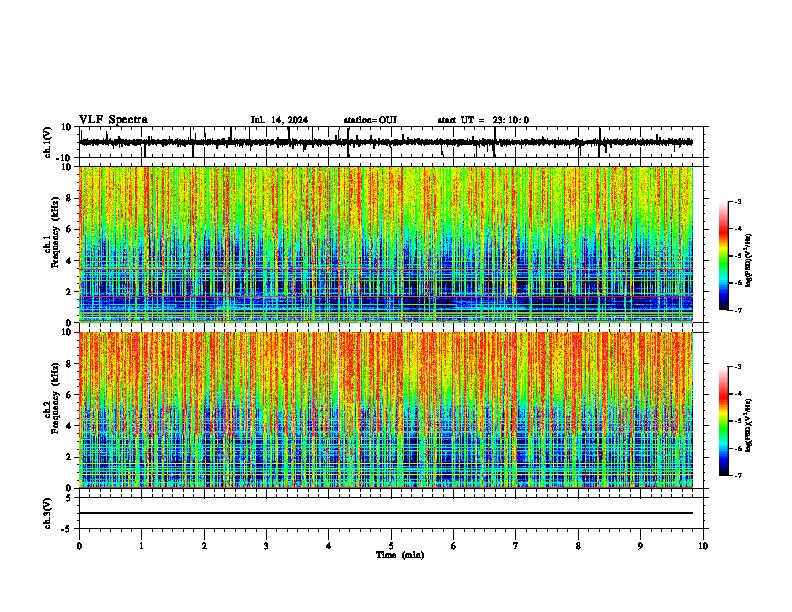The width and height of the screenshot is (792, 612).
Task: Click the "ch.3(V)" axis label
Action: pyautogui.click(x=48, y=513)
